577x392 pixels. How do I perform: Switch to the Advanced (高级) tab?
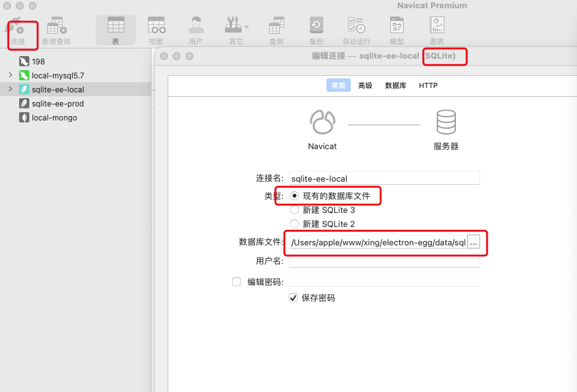[x=365, y=85]
